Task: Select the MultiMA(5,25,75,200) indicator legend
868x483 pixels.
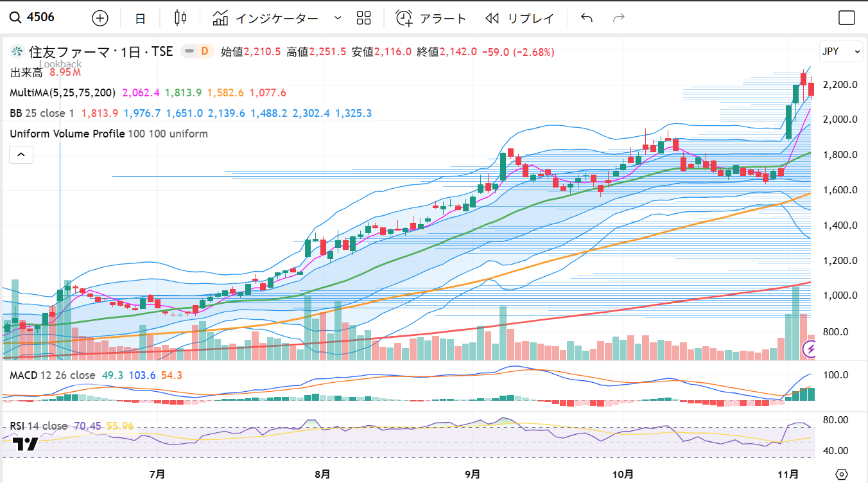Action: (62, 93)
